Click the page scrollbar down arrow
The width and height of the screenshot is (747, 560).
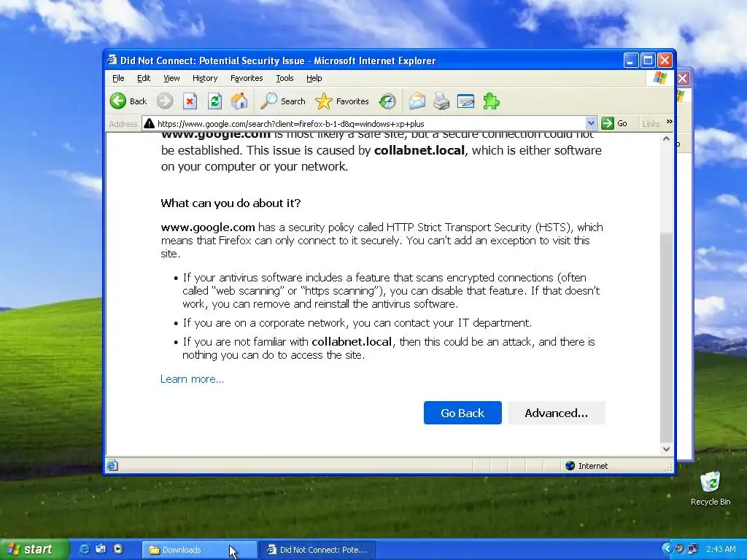click(667, 448)
